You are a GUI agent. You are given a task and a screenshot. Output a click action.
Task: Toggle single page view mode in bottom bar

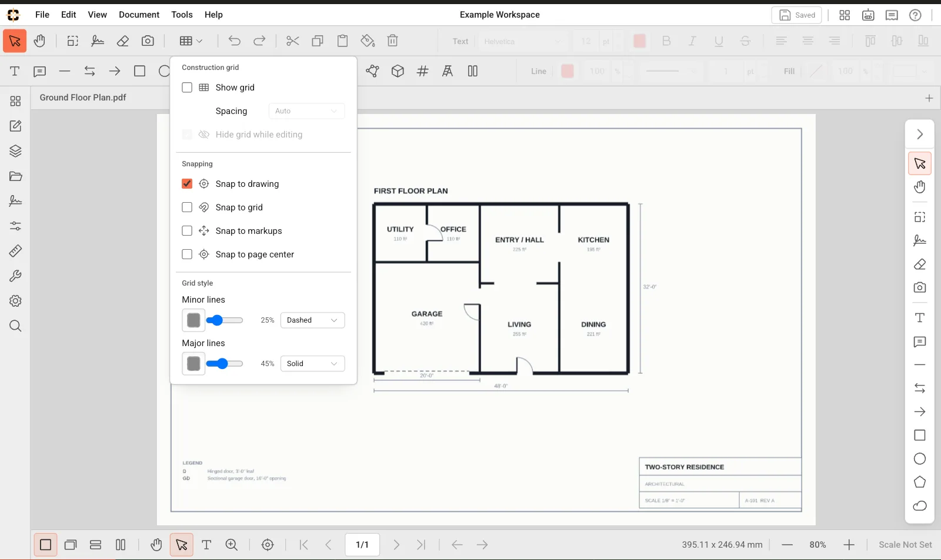point(45,545)
